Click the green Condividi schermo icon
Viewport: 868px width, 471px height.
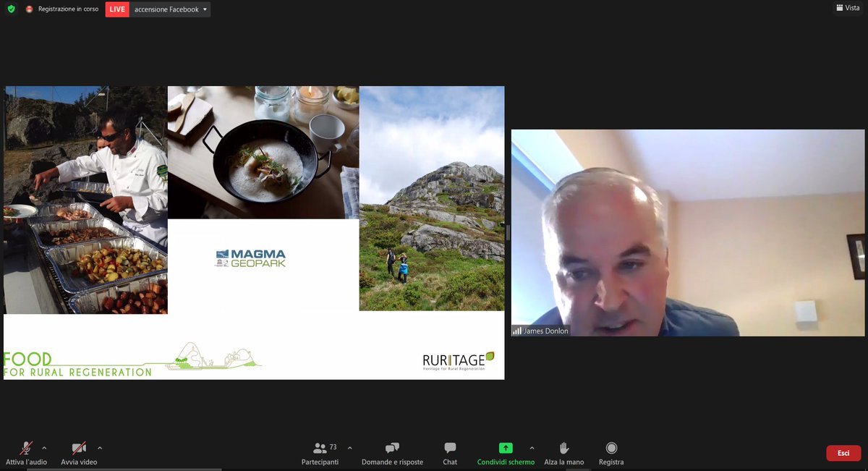(x=506, y=448)
